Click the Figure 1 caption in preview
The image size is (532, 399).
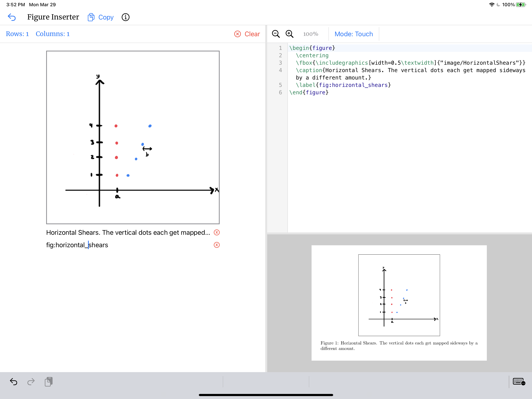click(x=399, y=346)
